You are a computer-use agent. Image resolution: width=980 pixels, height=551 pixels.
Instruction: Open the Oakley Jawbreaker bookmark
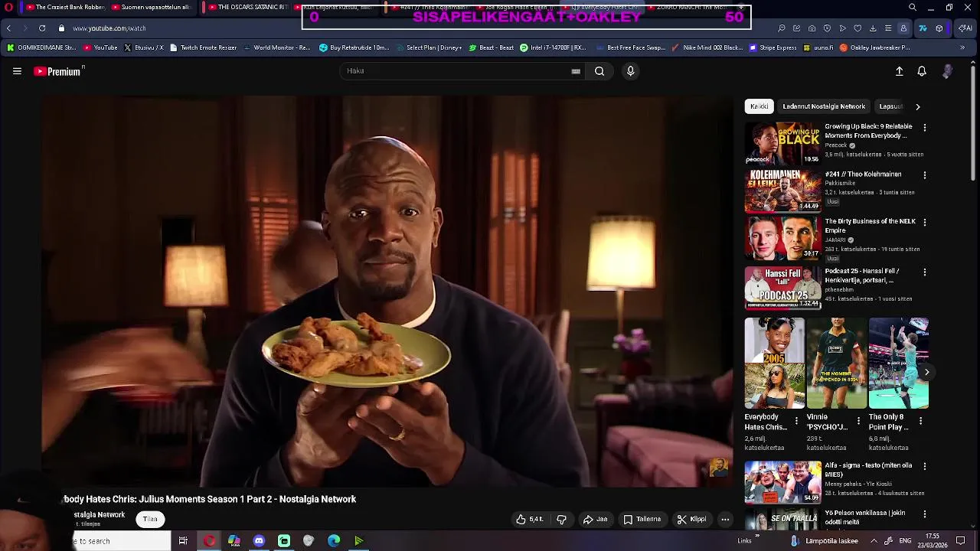[874, 47]
